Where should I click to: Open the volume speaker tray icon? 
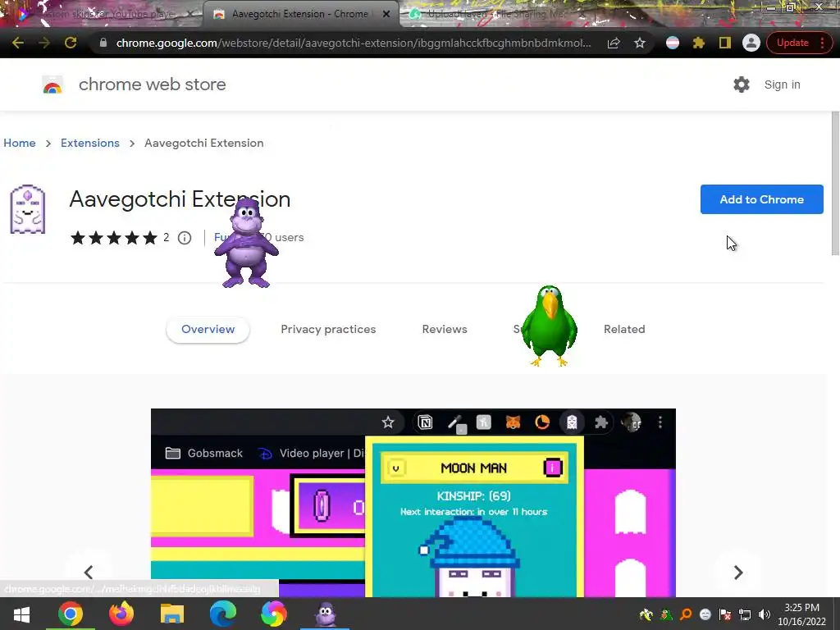[765, 614]
